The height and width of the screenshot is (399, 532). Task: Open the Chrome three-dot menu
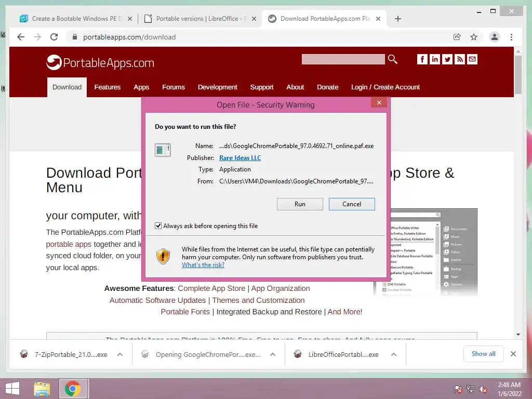(511, 37)
